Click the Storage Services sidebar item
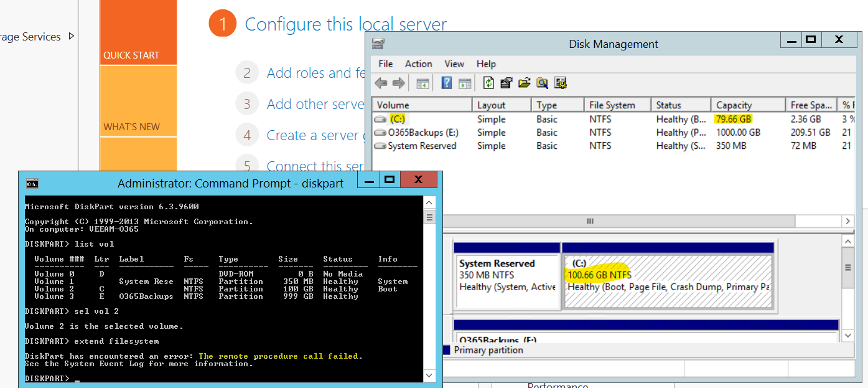The height and width of the screenshot is (388, 868). pos(30,37)
